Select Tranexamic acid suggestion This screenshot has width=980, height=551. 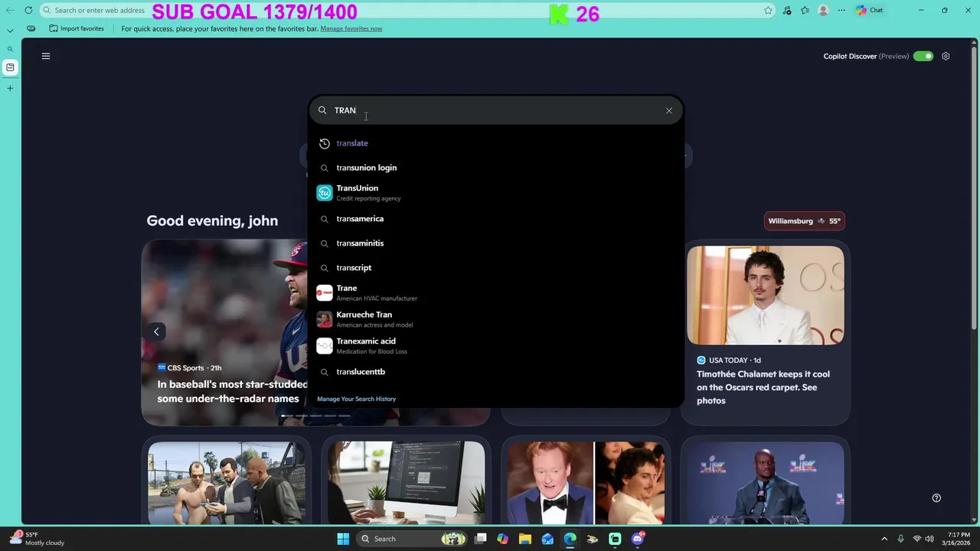(x=495, y=346)
